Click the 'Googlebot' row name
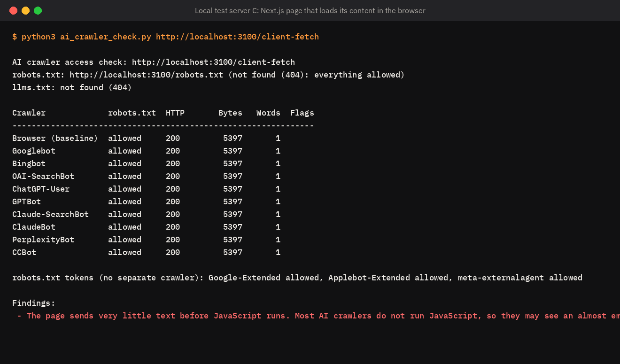This screenshot has height=364, width=620. (x=34, y=151)
